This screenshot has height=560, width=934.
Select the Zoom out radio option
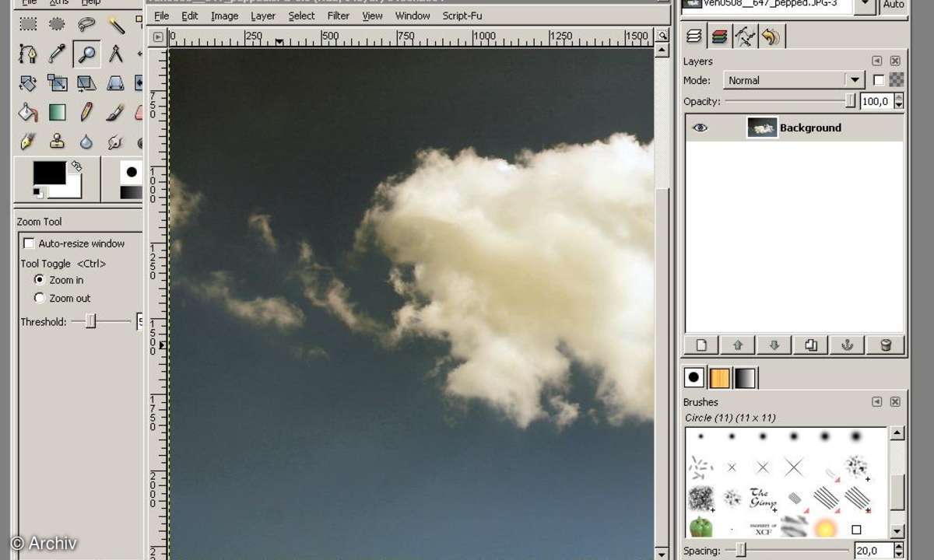pos(40,298)
